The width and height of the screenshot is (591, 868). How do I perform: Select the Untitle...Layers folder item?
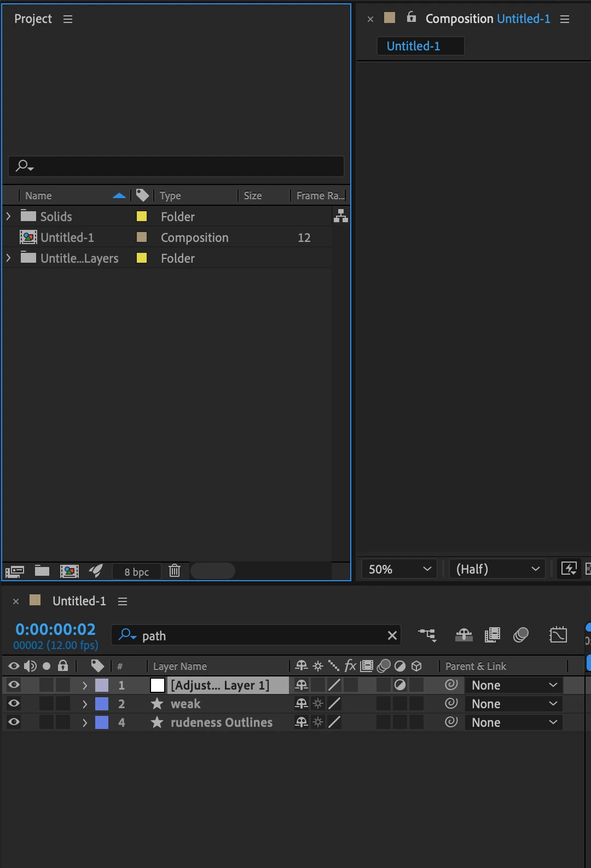79,258
